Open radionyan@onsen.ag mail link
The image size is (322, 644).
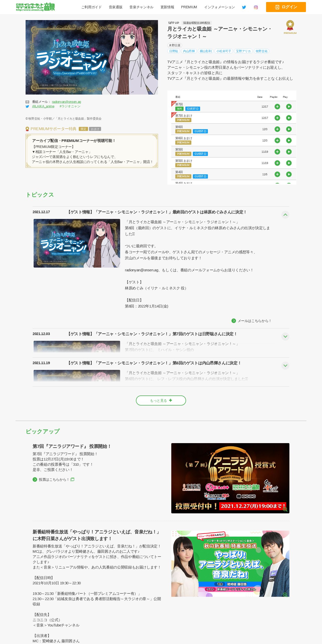66,102
